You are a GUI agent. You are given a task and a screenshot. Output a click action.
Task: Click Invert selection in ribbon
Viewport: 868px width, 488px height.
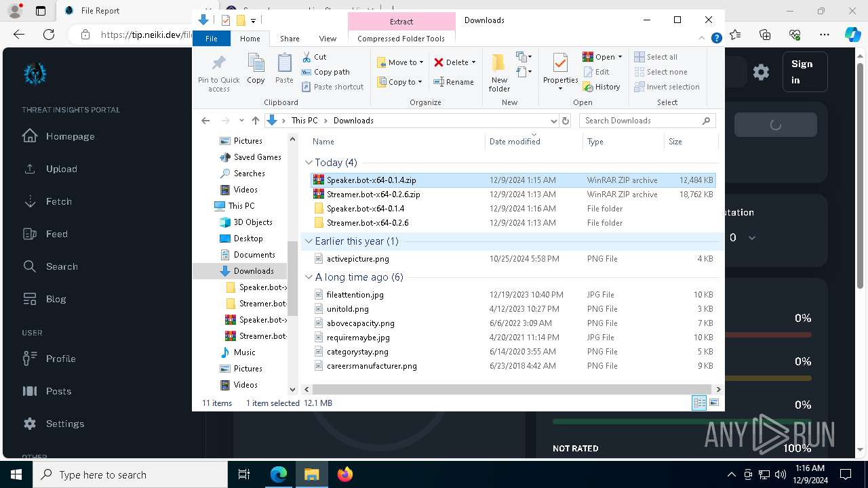(667, 87)
